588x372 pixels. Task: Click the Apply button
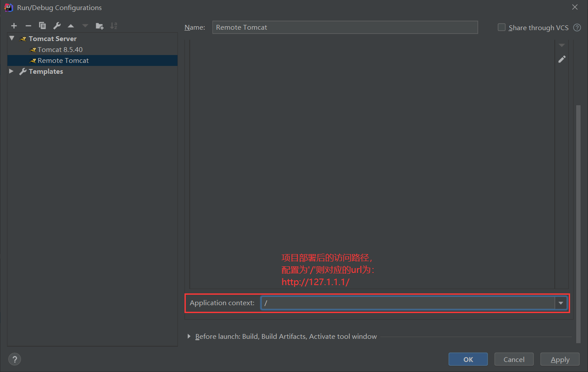[560, 359]
